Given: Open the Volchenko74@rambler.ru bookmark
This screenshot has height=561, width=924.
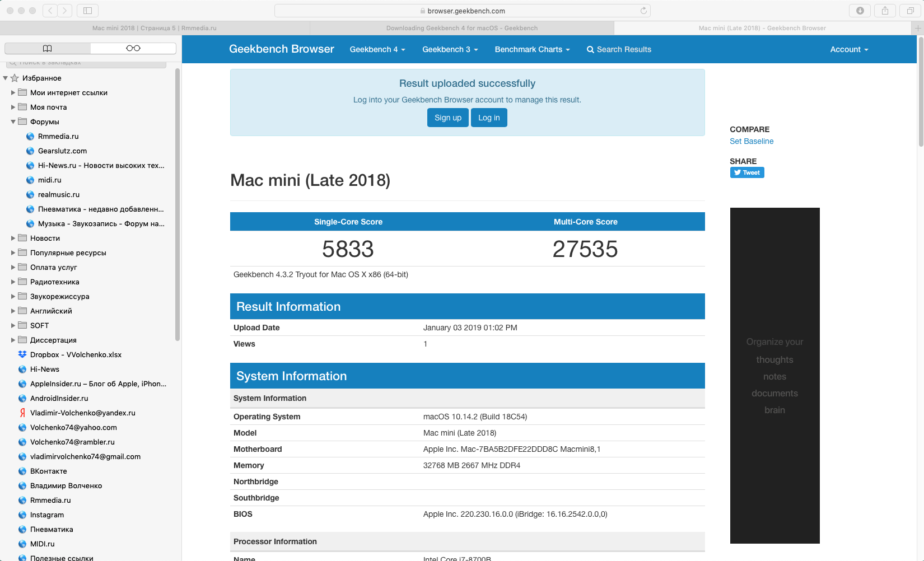Looking at the screenshot, I should click(x=72, y=442).
